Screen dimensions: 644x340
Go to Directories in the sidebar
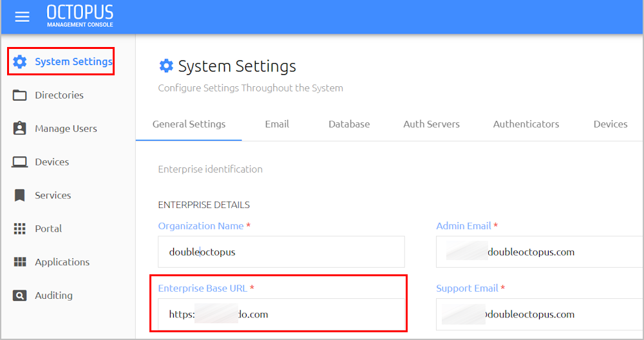click(x=59, y=95)
